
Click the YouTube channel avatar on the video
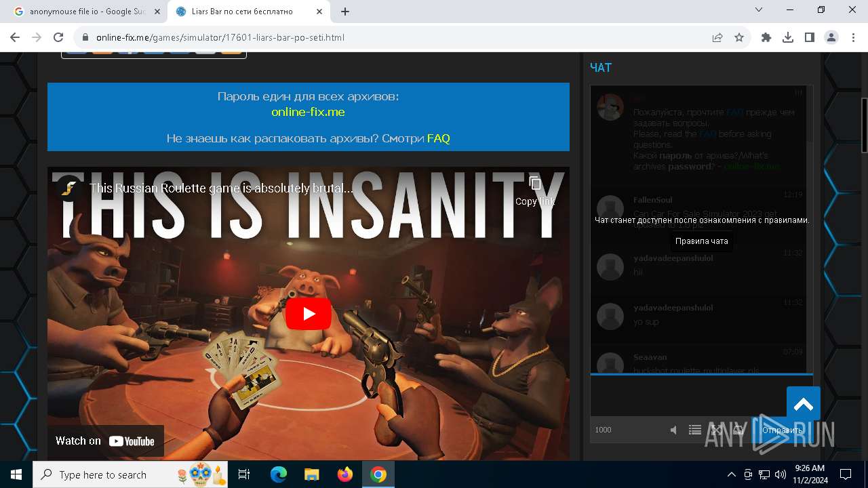(68, 188)
